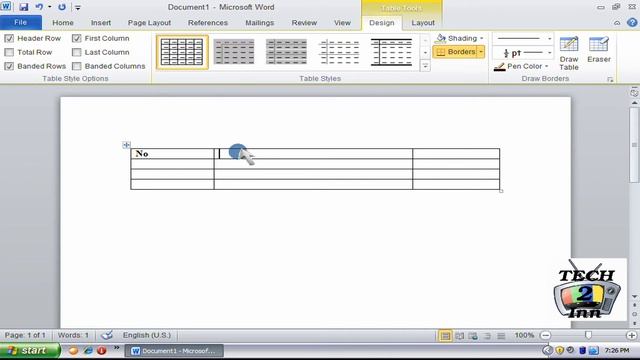This screenshot has height=360, width=640.
Task: Click the Word application icon in title bar
Action: point(6,7)
